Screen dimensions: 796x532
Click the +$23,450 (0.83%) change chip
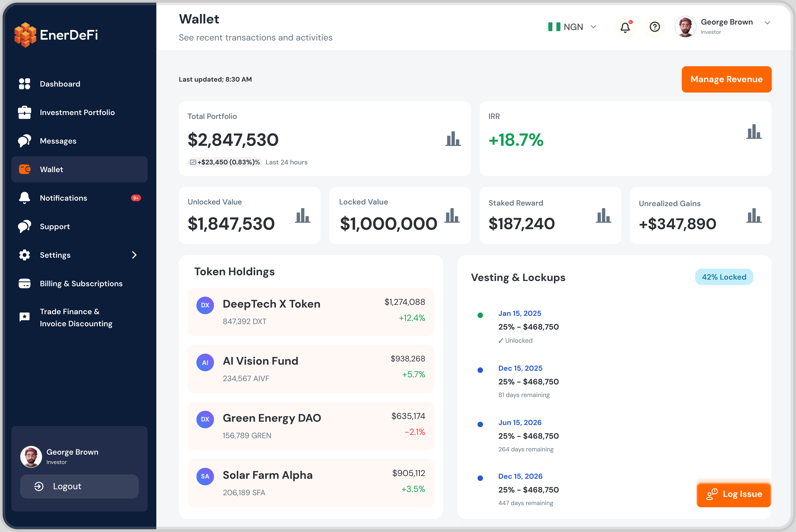point(225,162)
